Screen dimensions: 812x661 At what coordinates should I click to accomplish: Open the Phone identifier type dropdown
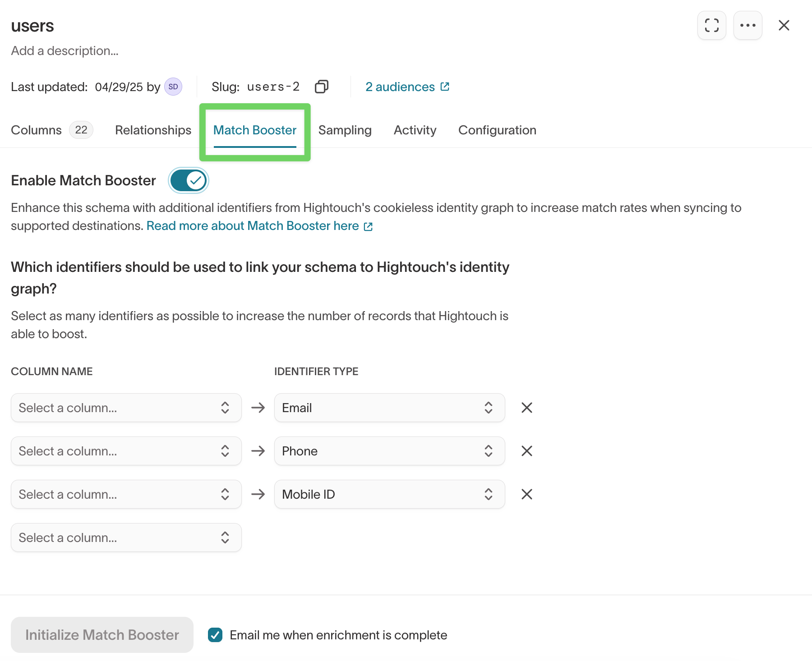pos(389,451)
